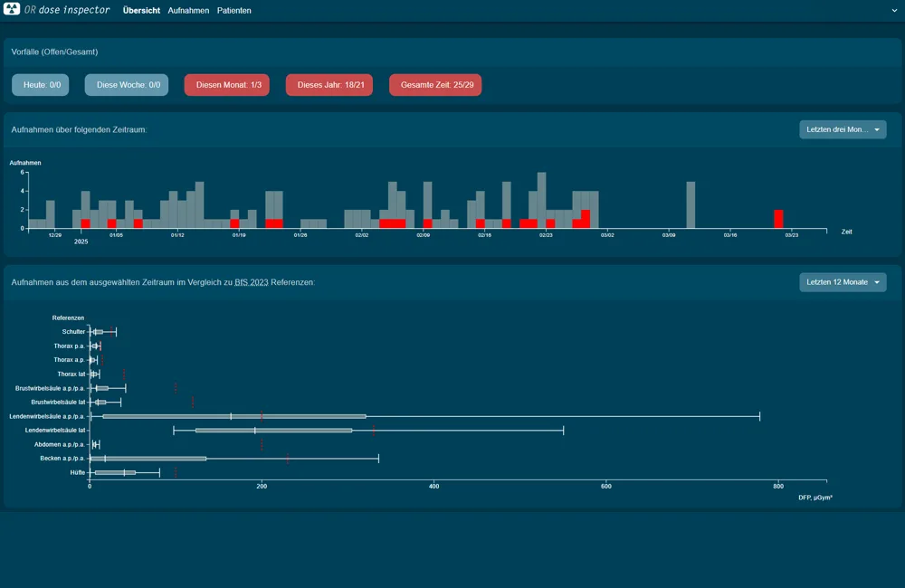Expand the Letzten 12 Monate dropdown
905x588 pixels.
pyautogui.click(x=843, y=282)
